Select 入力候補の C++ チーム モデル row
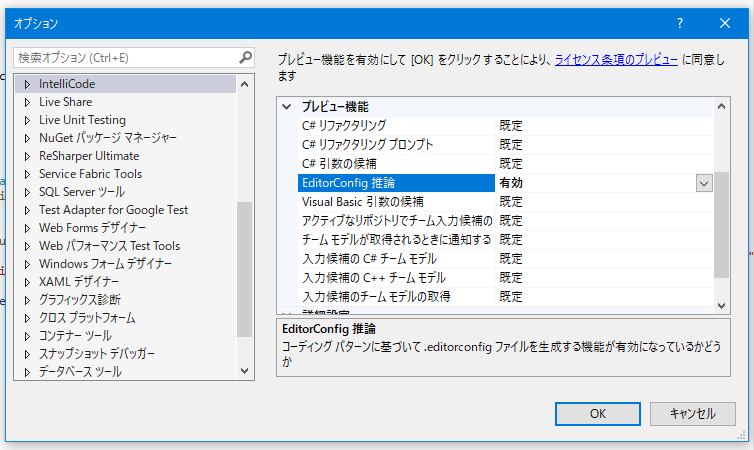Viewport: 754px width, 450px height. click(505, 278)
